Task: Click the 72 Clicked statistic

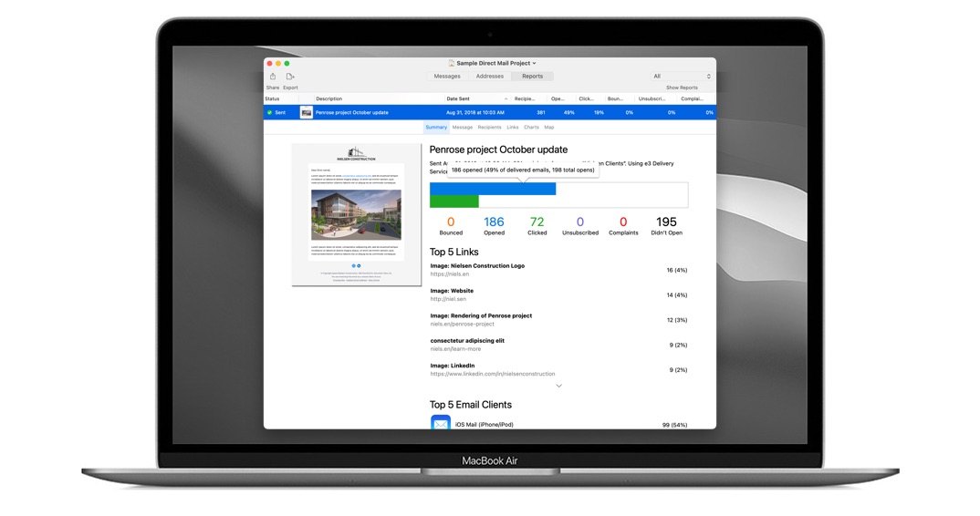Action: coord(537,225)
